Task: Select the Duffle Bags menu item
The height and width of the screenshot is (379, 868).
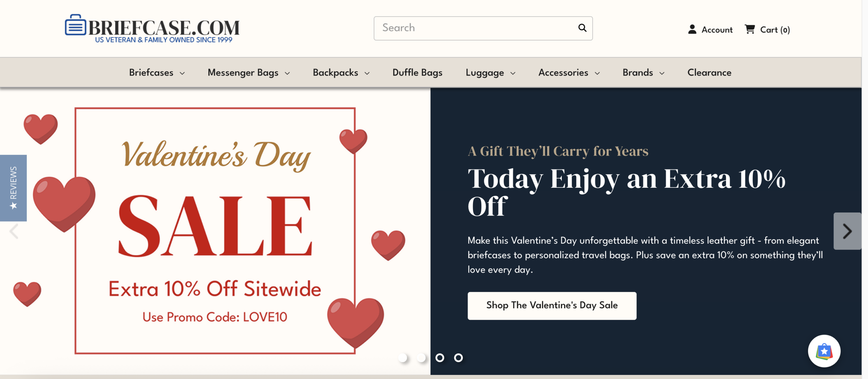Action: tap(417, 72)
